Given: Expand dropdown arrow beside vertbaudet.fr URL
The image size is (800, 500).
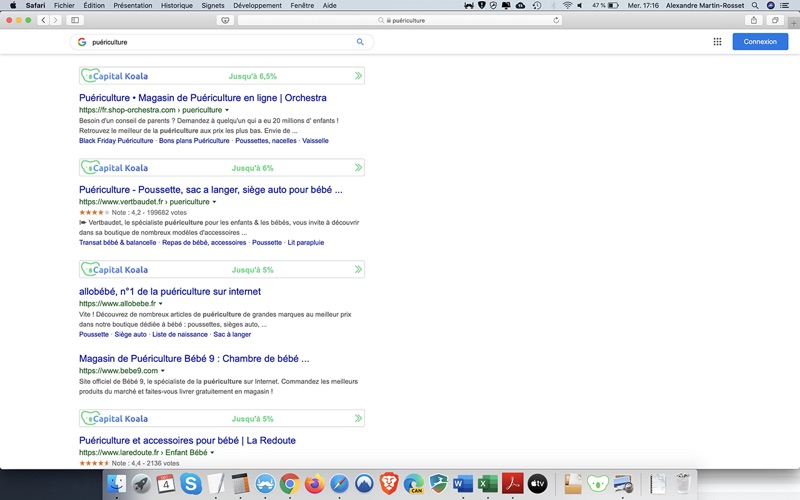Looking at the screenshot, I should 214,202.
